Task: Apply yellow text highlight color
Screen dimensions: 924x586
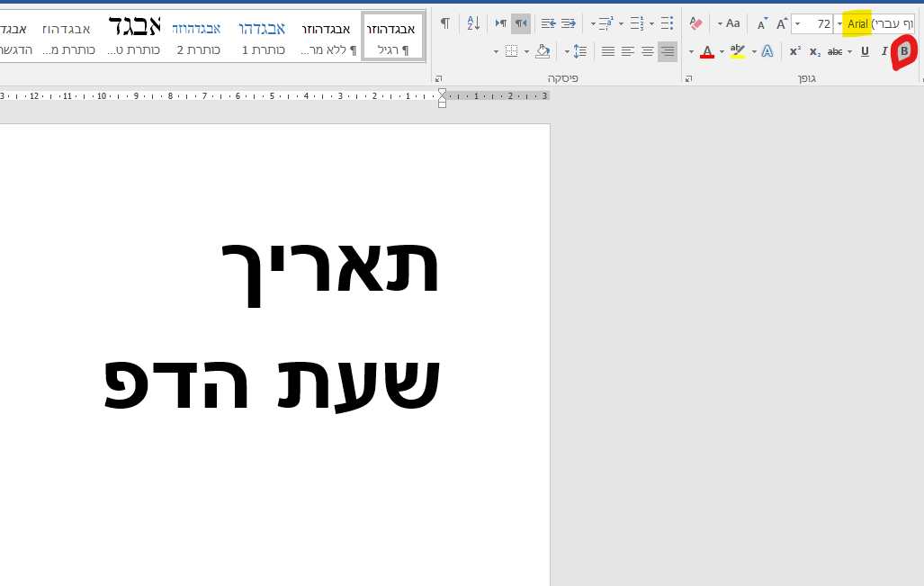Action: click(737, 51)
